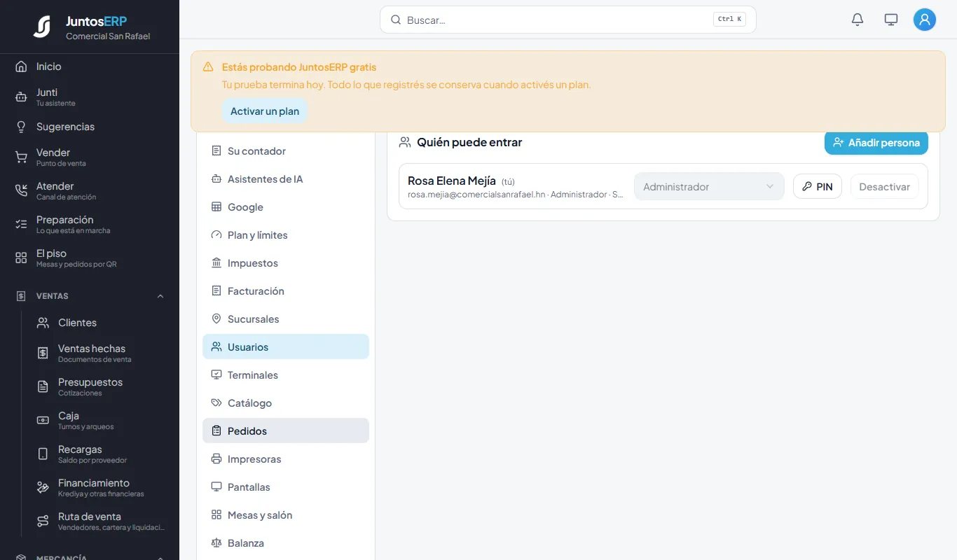Open Pedidos settings

click(286, 431)
